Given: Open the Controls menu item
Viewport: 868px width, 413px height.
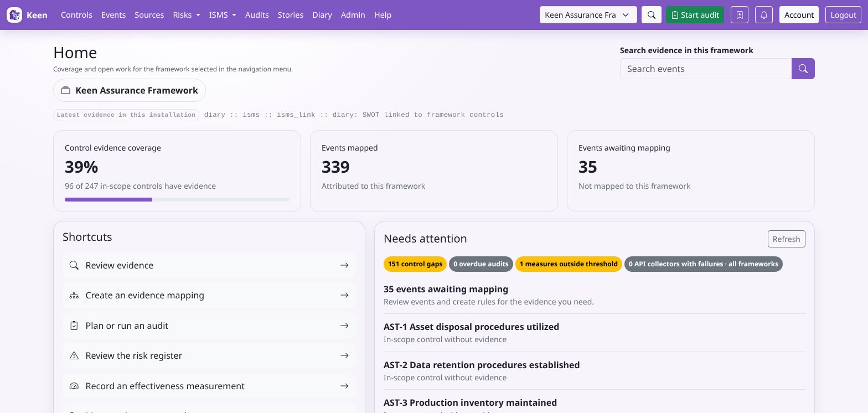Looking at the screenshot, I should tap(76, 15).
